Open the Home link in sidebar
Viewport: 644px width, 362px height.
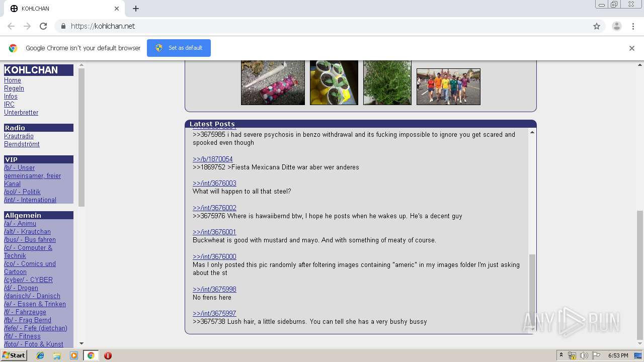pyautogui.click(x=13, y=80)
